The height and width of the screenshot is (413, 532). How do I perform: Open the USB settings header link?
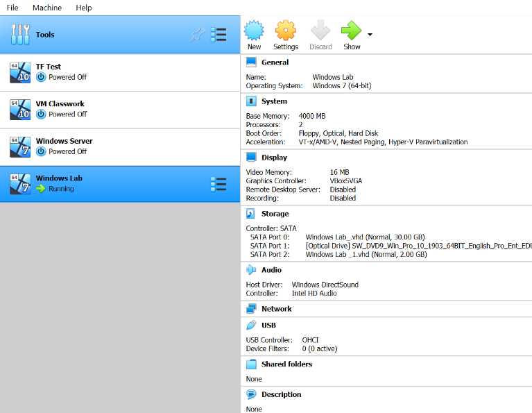pyautogui.click(x=268, y=326)
